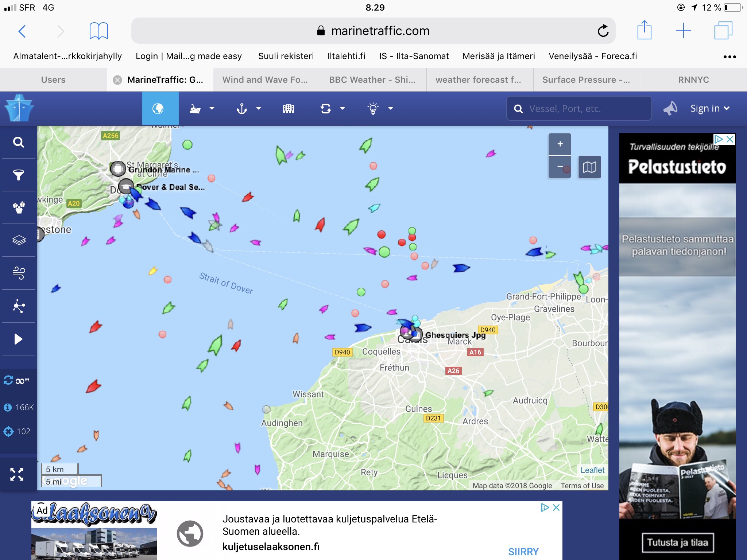Open the notifications megaphone icon
The image size is (747, 560).
click(x=670, y=108)
